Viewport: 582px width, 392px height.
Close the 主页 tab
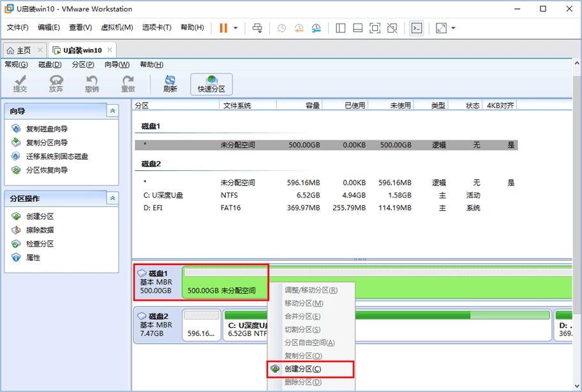point(40,49)
